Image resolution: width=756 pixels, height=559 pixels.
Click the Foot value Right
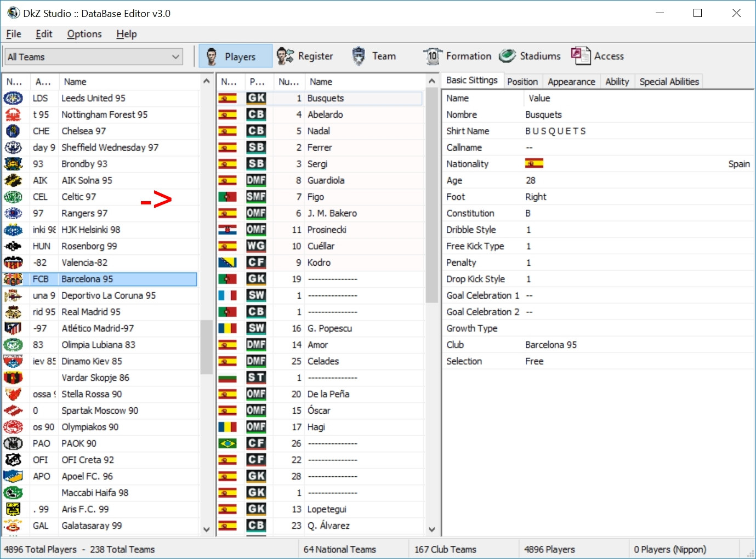(536, 197)
